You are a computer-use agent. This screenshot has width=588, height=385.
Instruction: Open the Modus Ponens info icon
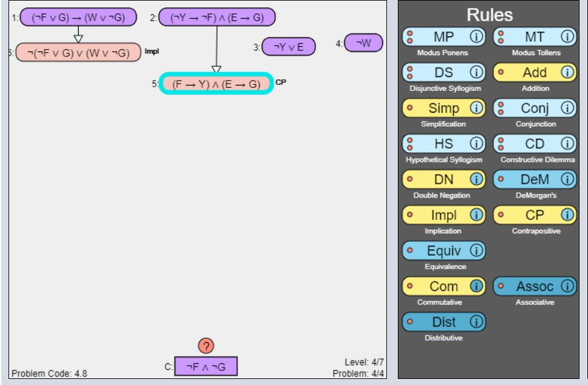[475, 35]
